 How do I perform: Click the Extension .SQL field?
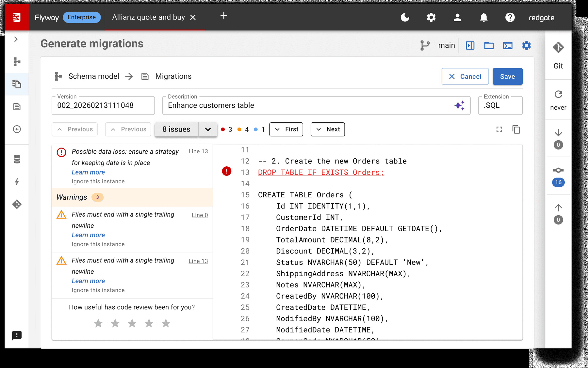coord(500,105)
